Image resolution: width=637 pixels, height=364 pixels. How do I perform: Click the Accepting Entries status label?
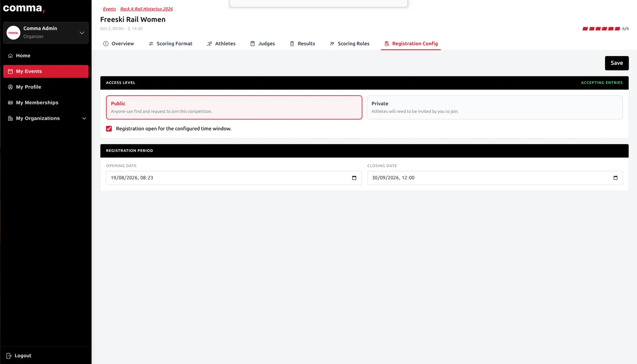(x=602, y=83)
